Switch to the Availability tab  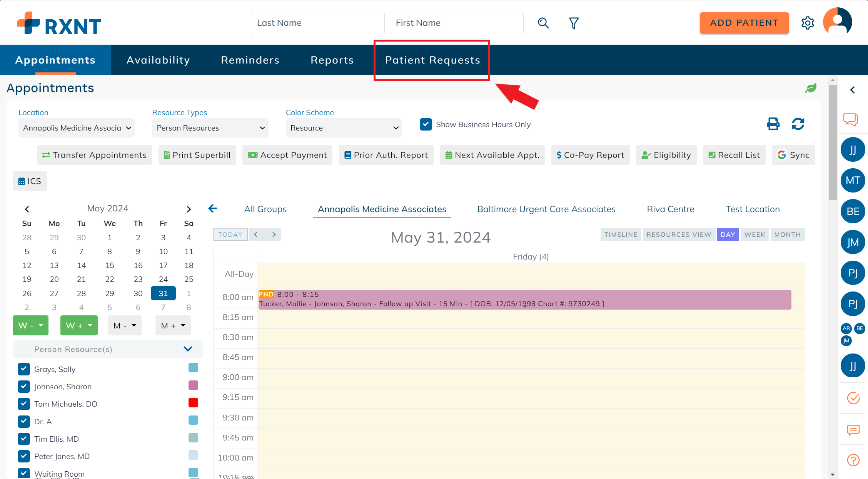pyautogui.click(x=159, y=60)
